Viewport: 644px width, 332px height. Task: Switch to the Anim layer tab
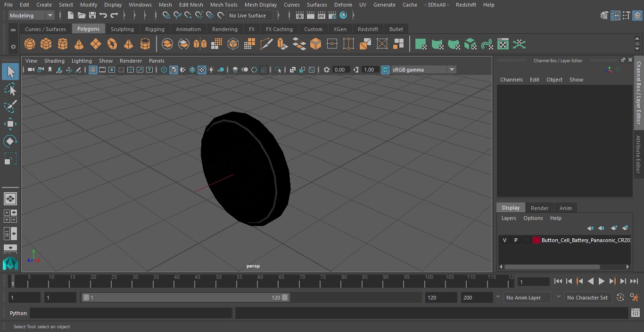[565, 208]
